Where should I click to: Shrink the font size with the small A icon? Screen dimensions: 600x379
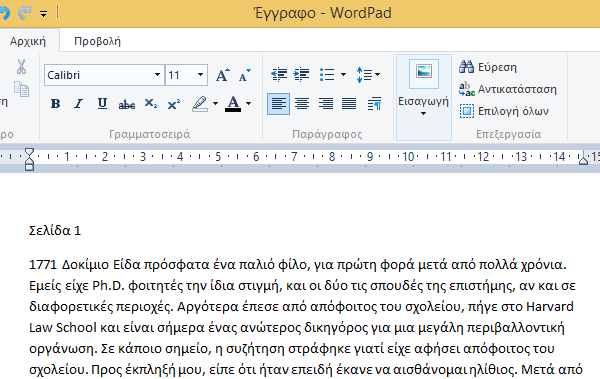245,75
